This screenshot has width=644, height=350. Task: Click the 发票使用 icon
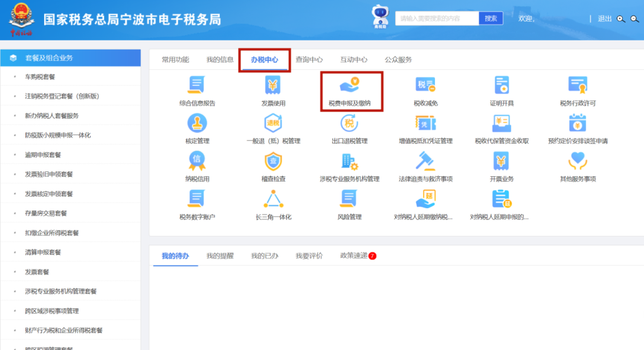tap(273, 86)
